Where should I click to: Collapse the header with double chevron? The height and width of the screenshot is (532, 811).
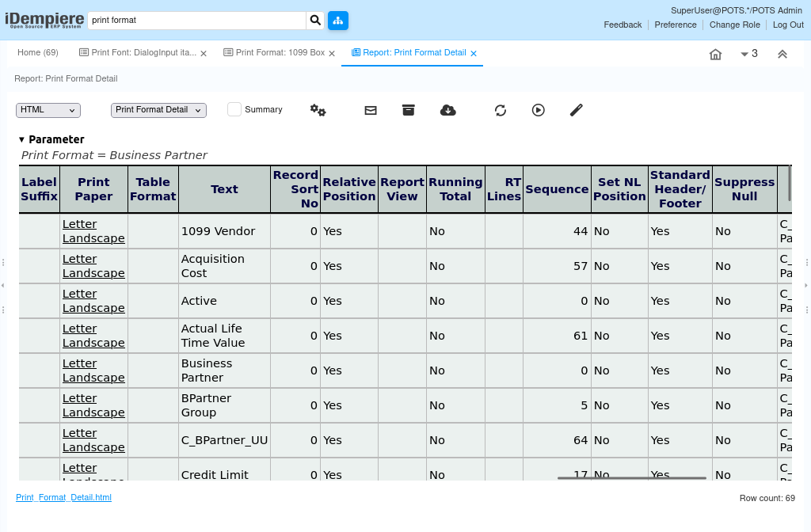coord(782,55)
